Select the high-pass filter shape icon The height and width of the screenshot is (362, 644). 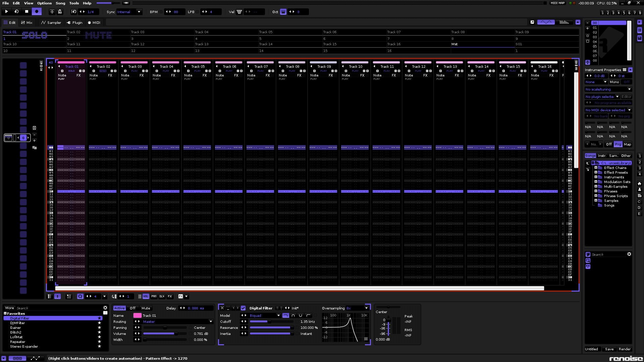tap(308, 315)
